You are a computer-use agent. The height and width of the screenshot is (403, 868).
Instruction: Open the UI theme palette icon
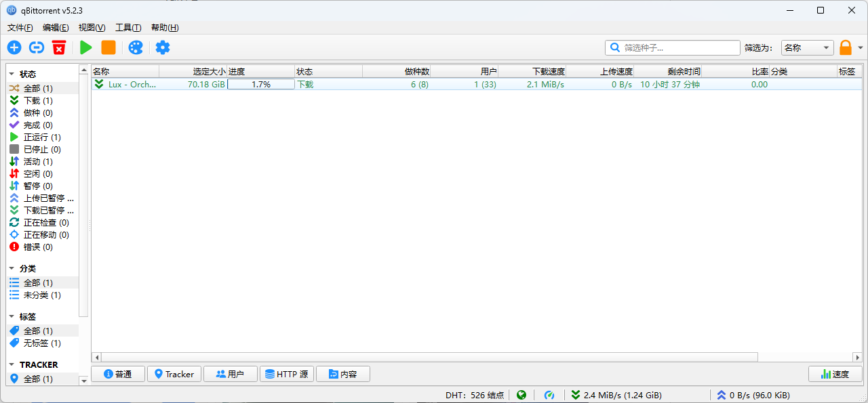tap(136, 47)
